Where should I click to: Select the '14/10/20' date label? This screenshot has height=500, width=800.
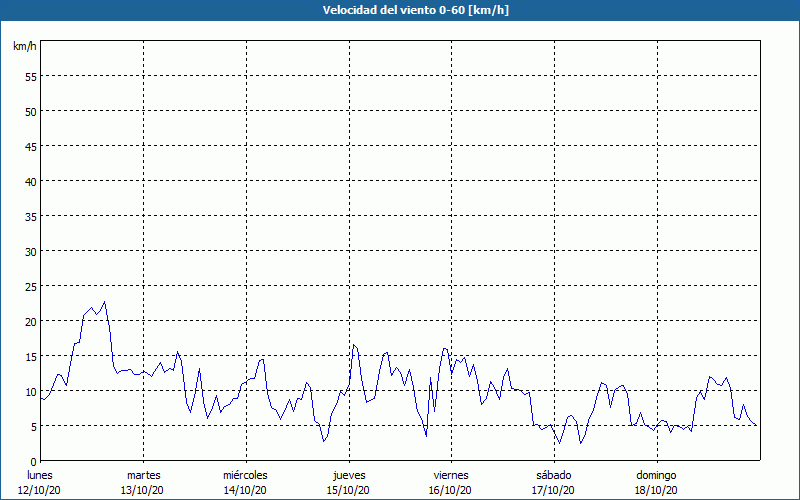click(245, 490)
